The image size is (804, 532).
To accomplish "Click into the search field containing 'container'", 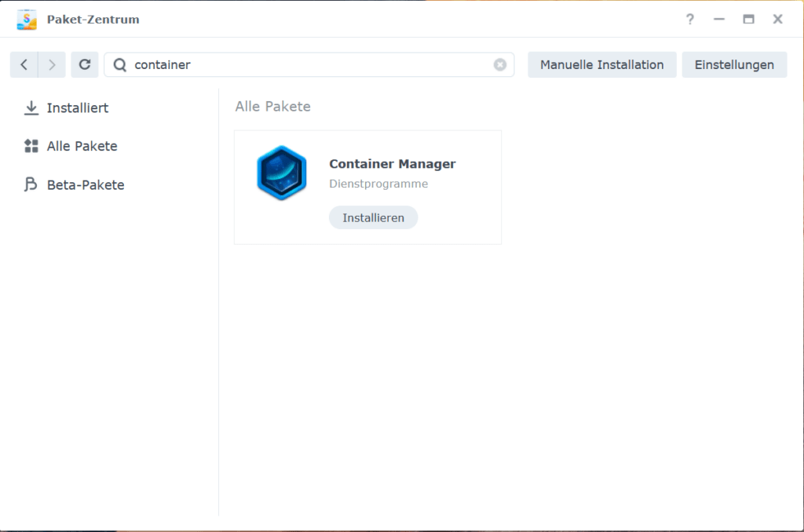I will [309, 64].
